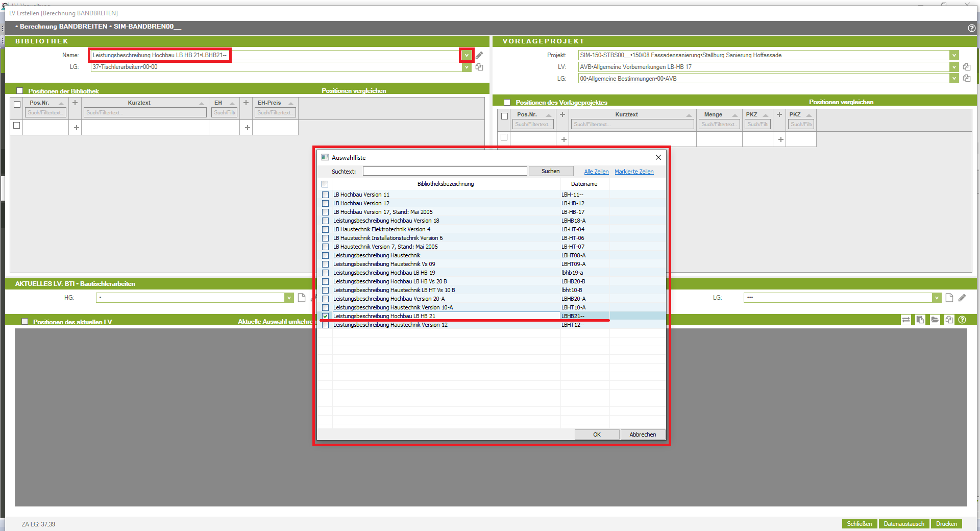Uncheck Leistungsbeschreibung Hochbau LB HB 21
980x531 pixels.
[x=325, y=316]
